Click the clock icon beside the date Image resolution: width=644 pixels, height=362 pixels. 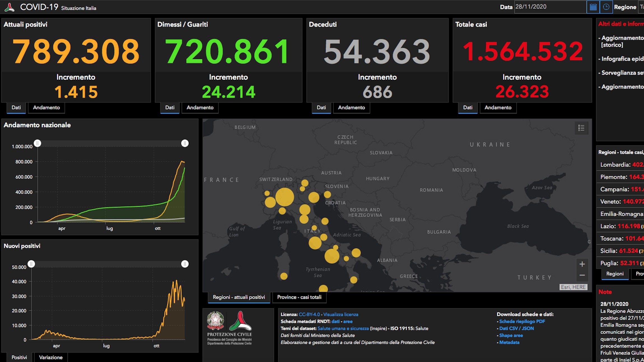(x=606, y=7)
